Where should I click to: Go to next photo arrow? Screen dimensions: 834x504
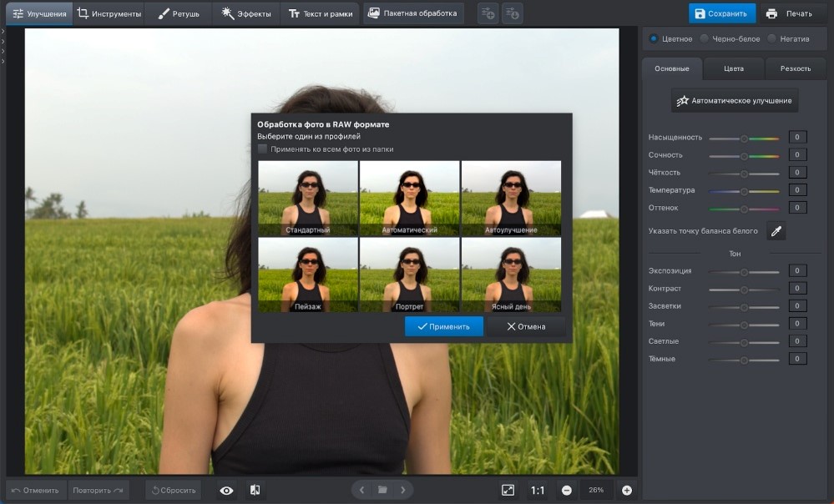click(403, 490)
